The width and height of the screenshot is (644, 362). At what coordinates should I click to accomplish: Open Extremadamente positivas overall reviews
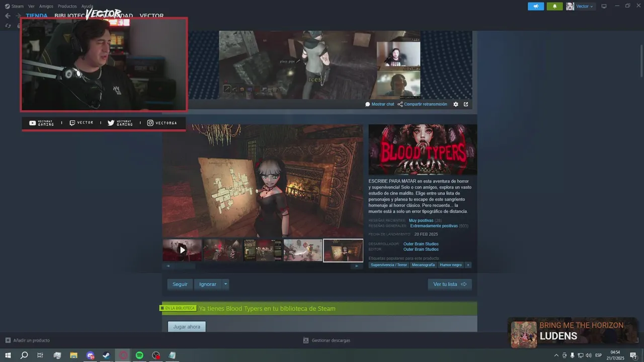tap(434, 226)
